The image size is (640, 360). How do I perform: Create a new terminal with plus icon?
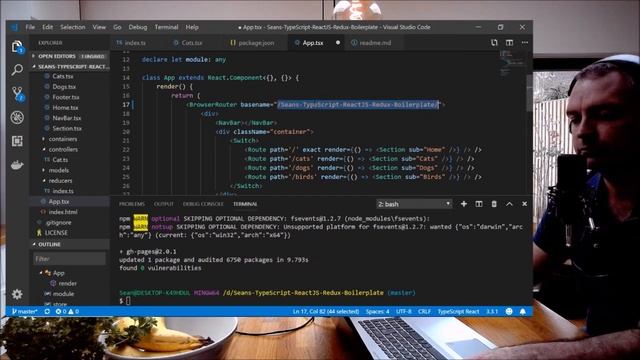pyautogui.click(x=464, y=204)
